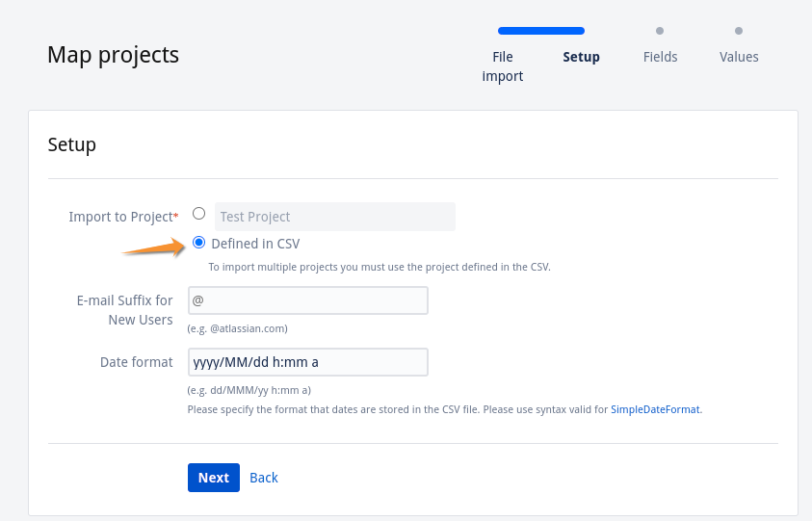Click the blue wizard progress bar
The image size is (812, 521).
pyautogui.click(x=541, y=31)
